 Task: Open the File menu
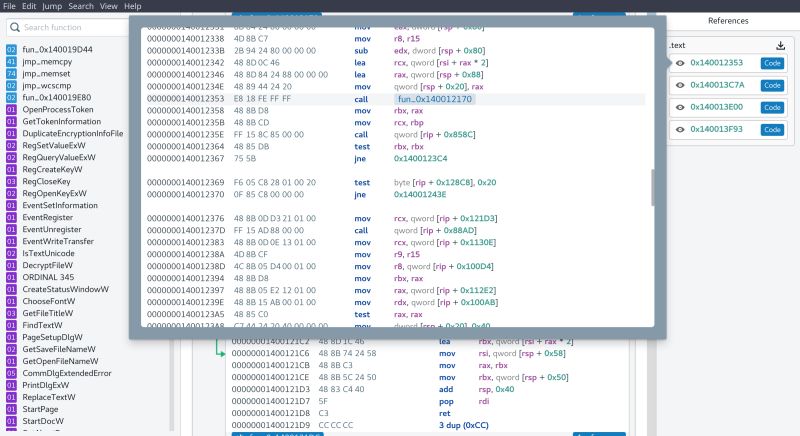(9, 6)
